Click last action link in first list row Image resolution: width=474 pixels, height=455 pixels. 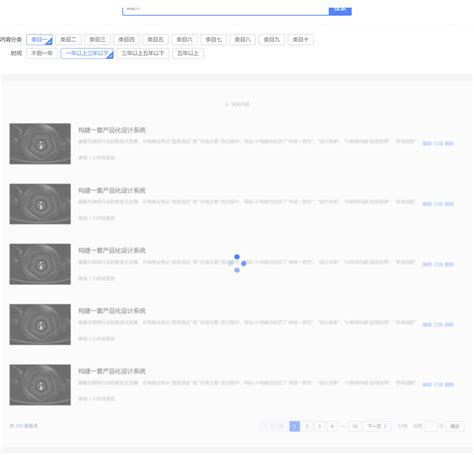click(449, 144)
